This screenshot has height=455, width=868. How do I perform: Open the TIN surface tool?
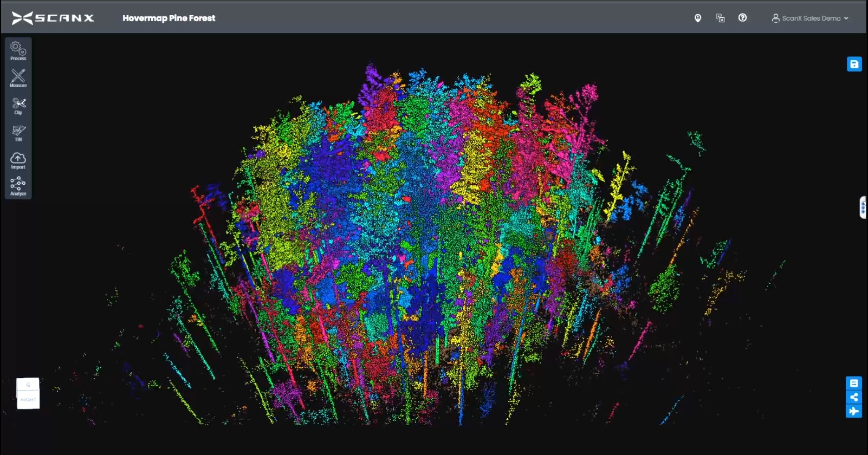(18, 133)
